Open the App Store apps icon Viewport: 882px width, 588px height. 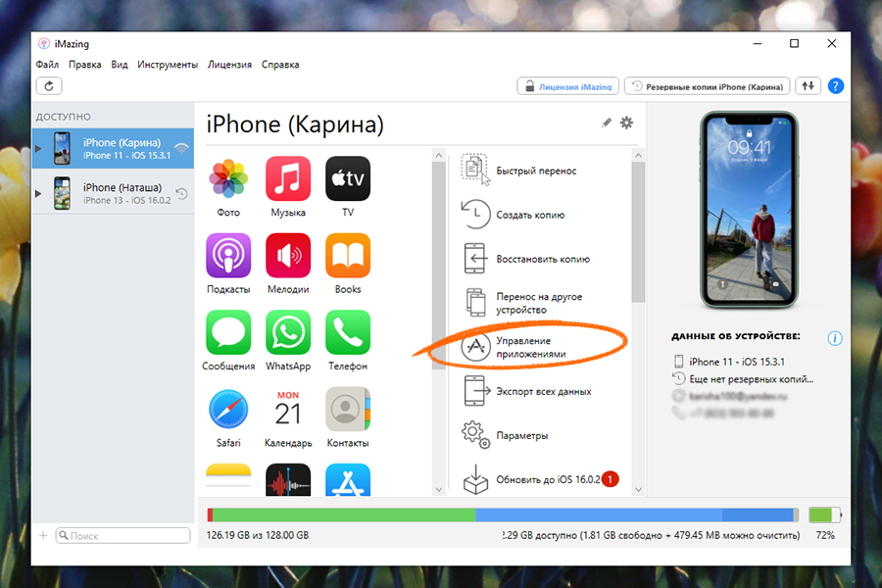[x=348, y=479]
